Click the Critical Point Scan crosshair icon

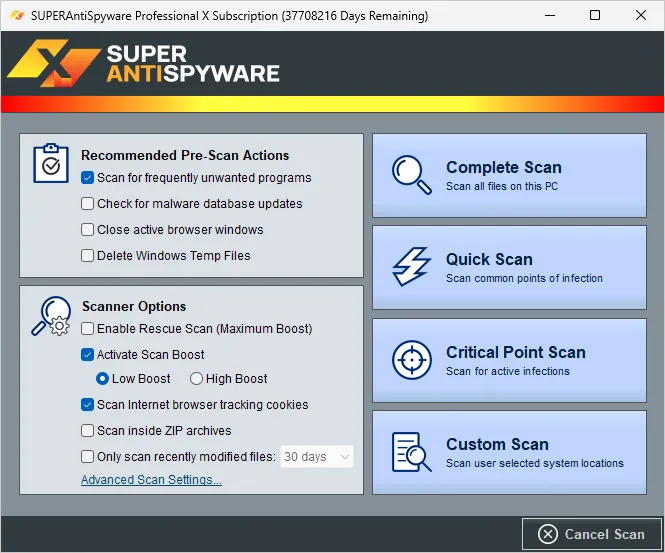pyautogui.click(x=412, y=360)
